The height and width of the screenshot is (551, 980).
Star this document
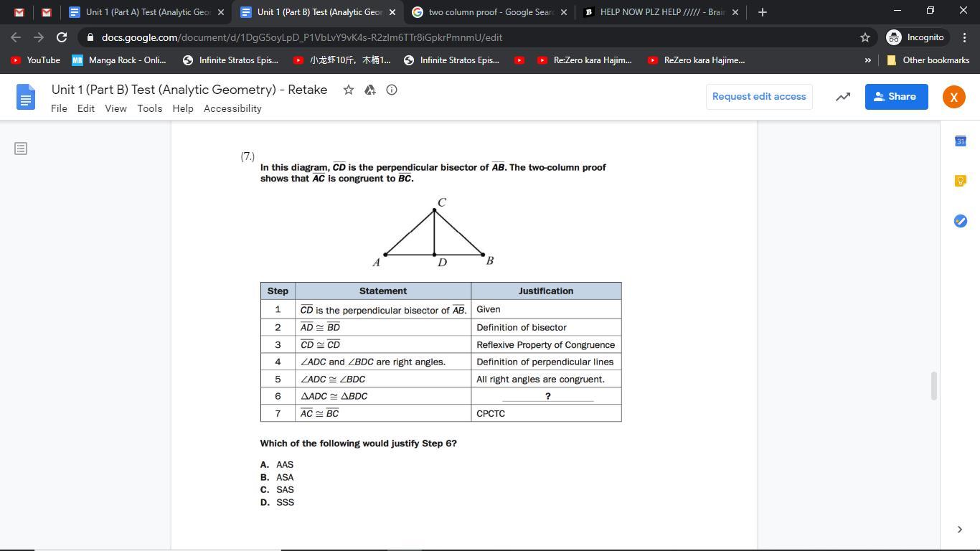click(x=349, y=90)
